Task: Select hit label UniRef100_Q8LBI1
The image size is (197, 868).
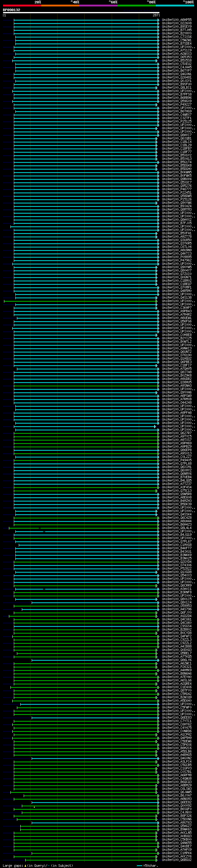Action: tap(177, 88)
